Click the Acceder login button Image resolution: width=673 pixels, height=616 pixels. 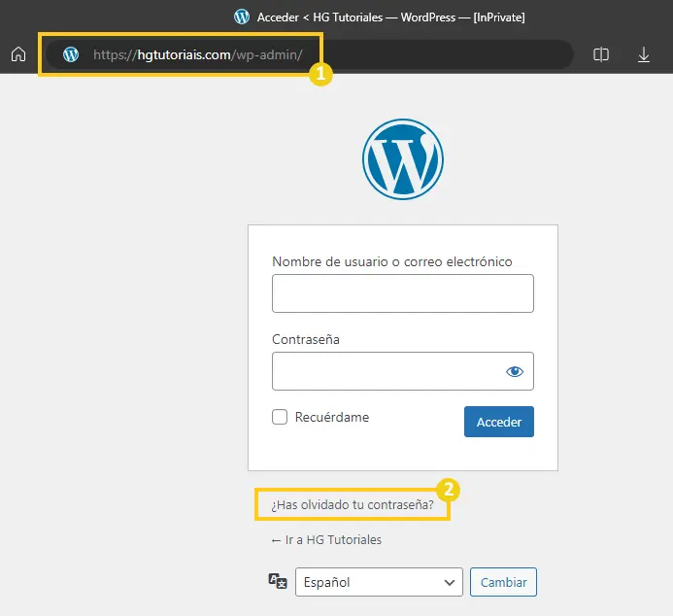pyautogui.click(x=499, y=422)
